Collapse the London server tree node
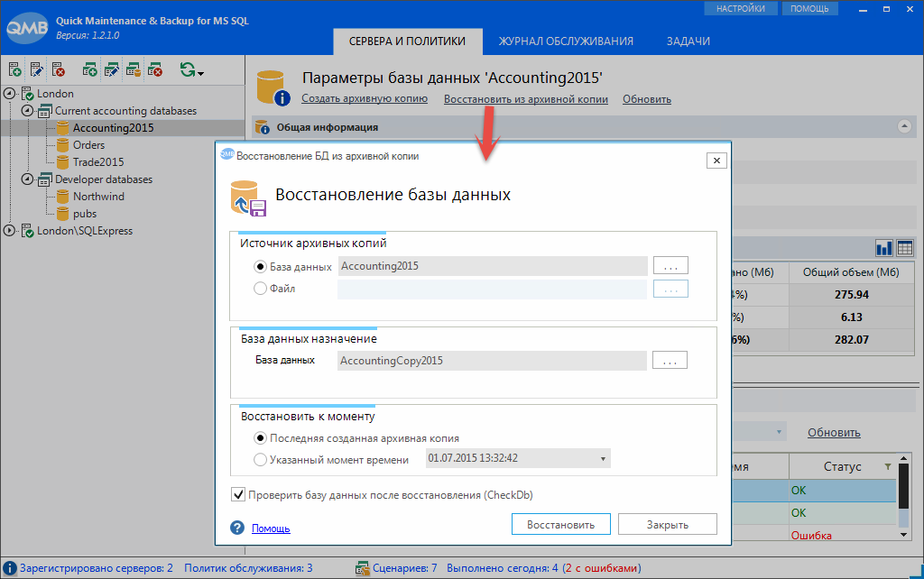The height and width of the screenshot is (579, 924). pos(9,94)
